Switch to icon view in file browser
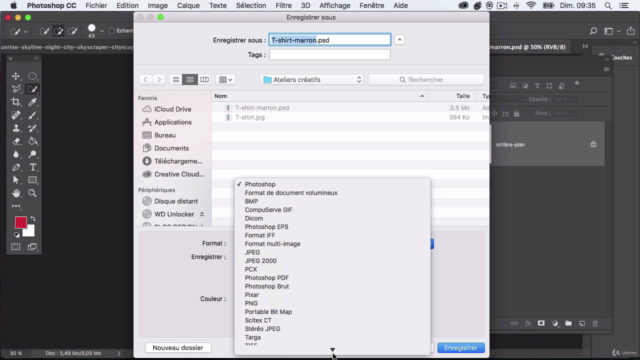640x360 pixels. [176, 80]
